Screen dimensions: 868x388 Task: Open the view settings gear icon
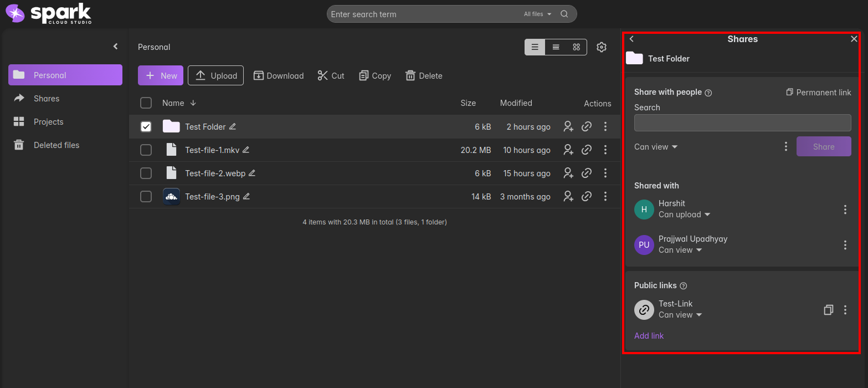coord(602,47)
